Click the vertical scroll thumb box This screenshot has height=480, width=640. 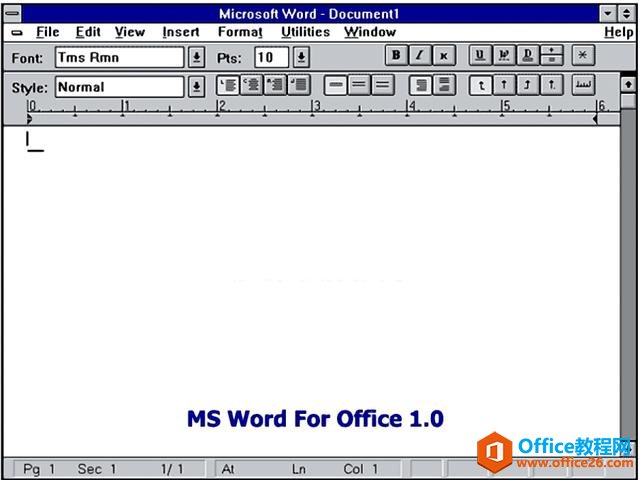tap(628, 101)
